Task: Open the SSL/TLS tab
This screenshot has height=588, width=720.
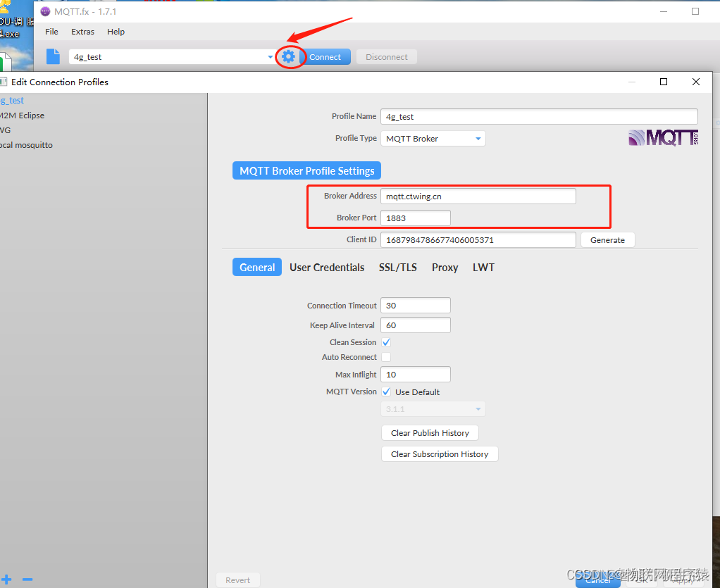Action: pos(397,268)
